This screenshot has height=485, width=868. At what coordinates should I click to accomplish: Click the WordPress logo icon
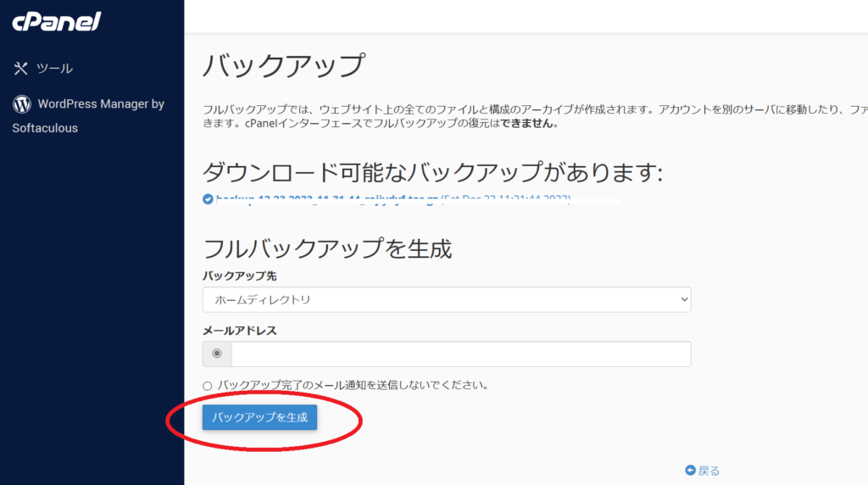click(x=21, y=104)
